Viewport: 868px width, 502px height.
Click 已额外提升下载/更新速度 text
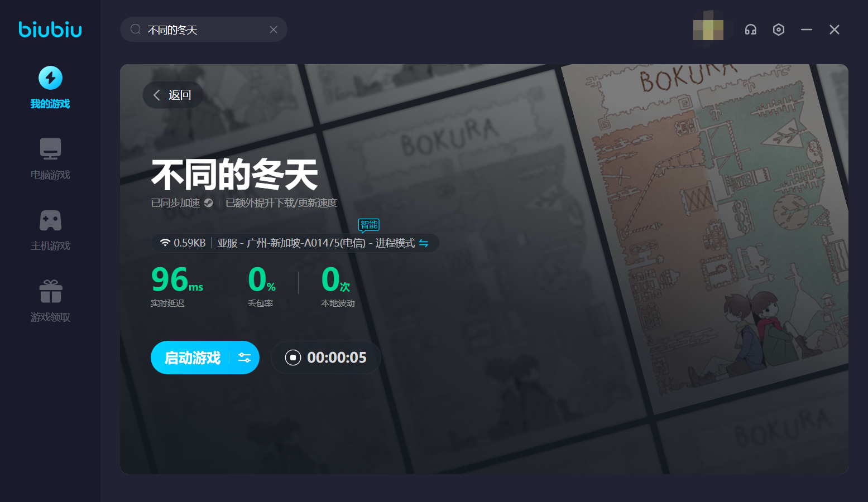tap(281, 203)
